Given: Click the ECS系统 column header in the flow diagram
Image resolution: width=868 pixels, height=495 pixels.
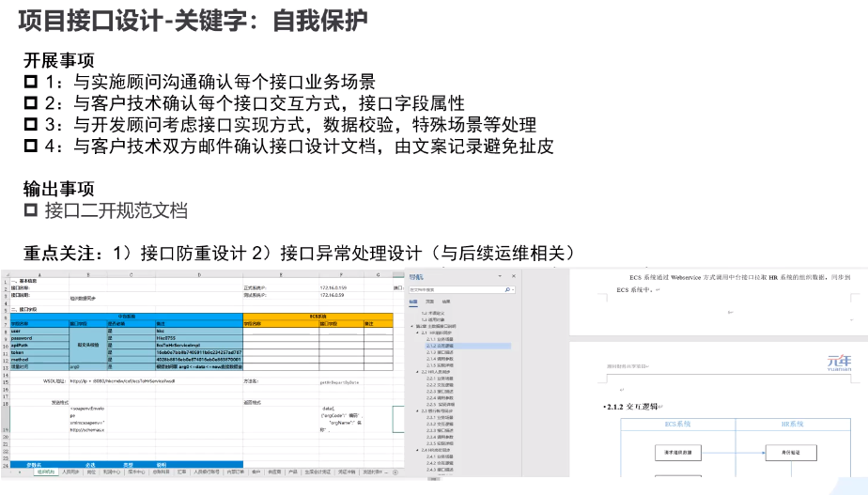Looking at the screenshot, I should [x=677, y=425].
